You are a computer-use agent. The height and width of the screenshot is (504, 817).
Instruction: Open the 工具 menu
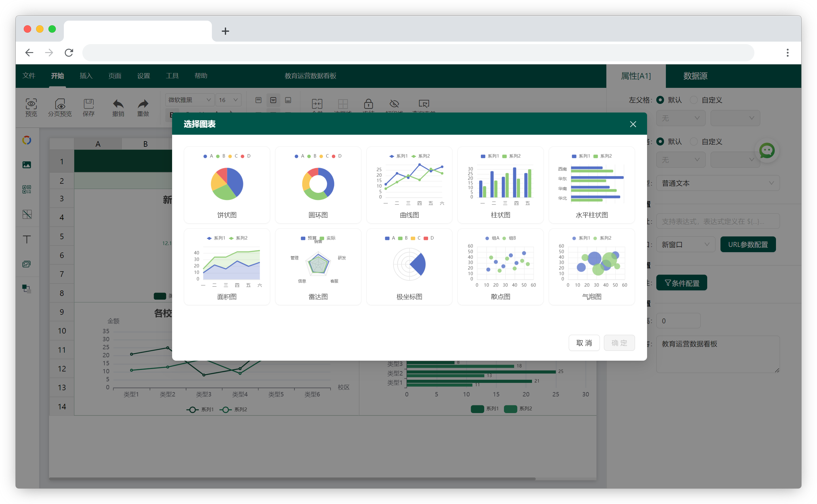(172, 76)
